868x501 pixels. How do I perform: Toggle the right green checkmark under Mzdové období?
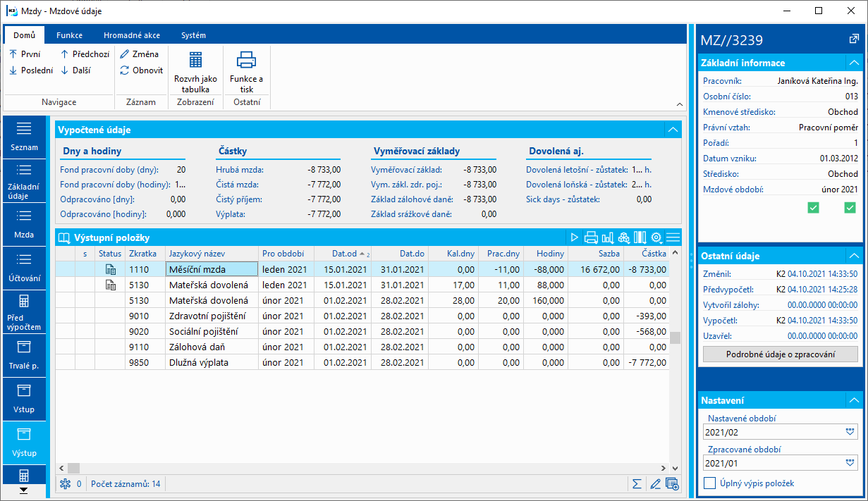pos(850,207)
